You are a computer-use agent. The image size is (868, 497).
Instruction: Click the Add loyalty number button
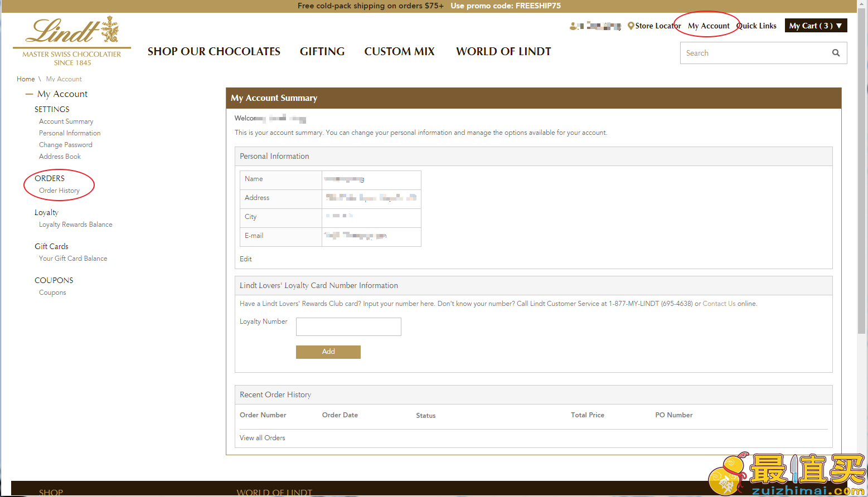(328, 352)
